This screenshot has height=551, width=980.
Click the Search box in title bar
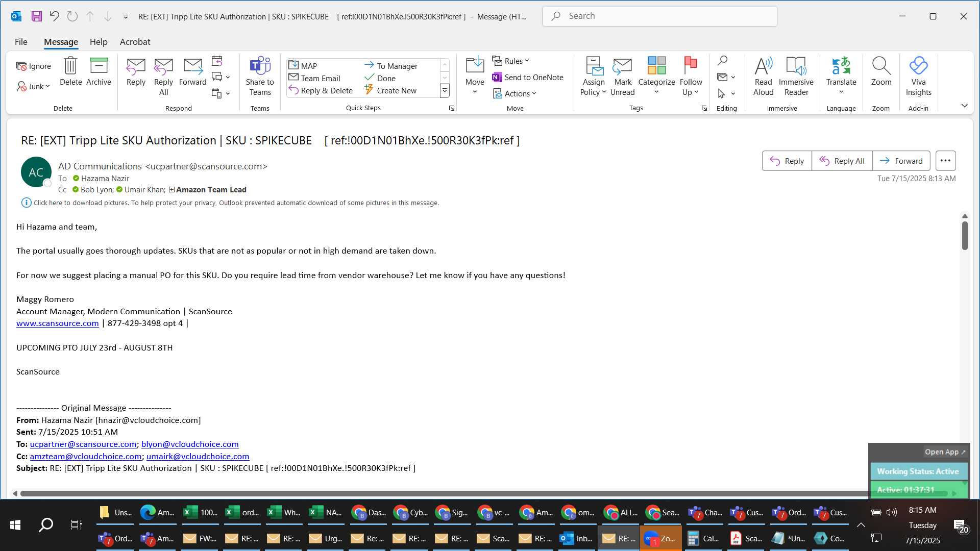659,16
